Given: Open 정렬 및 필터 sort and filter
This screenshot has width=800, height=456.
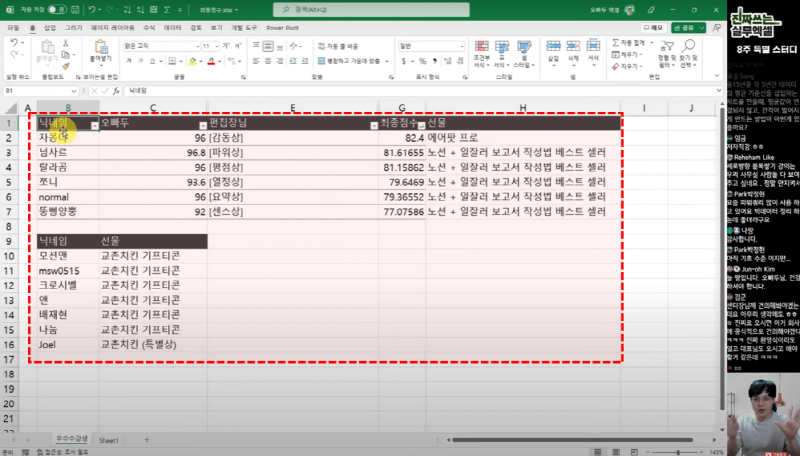Looking at the screenshot, I should 667,54.
